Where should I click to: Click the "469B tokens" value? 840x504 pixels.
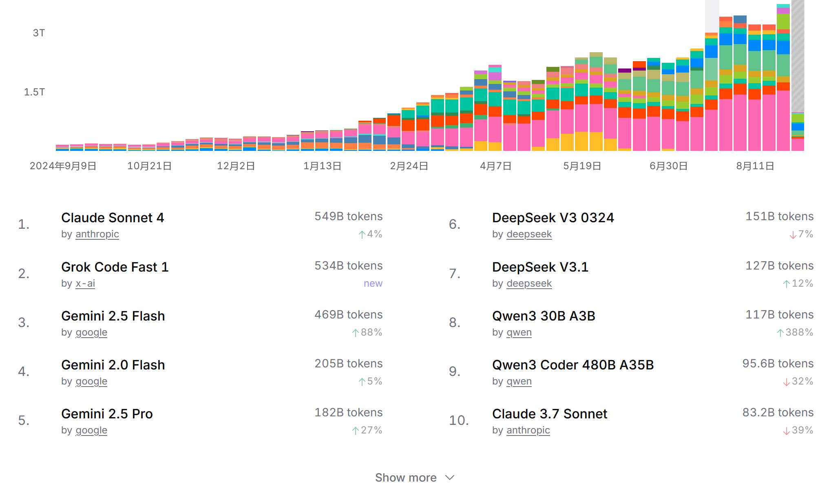tap(349, 315)
